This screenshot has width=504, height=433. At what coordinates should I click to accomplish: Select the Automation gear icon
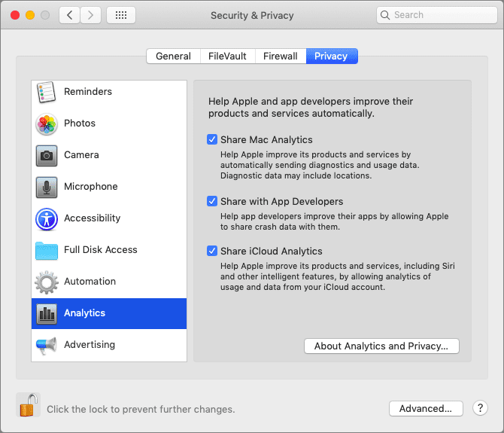click(x=47, y=282)
